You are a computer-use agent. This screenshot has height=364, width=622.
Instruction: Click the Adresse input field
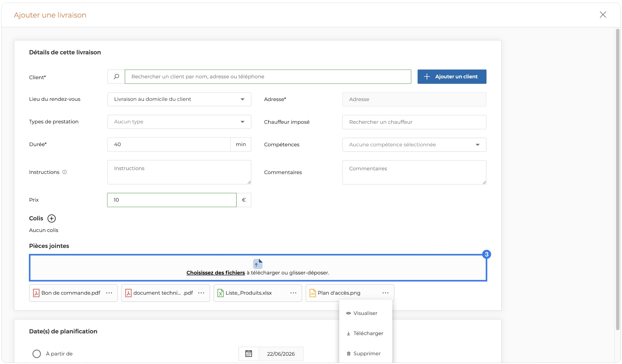[x=414, y=99]
